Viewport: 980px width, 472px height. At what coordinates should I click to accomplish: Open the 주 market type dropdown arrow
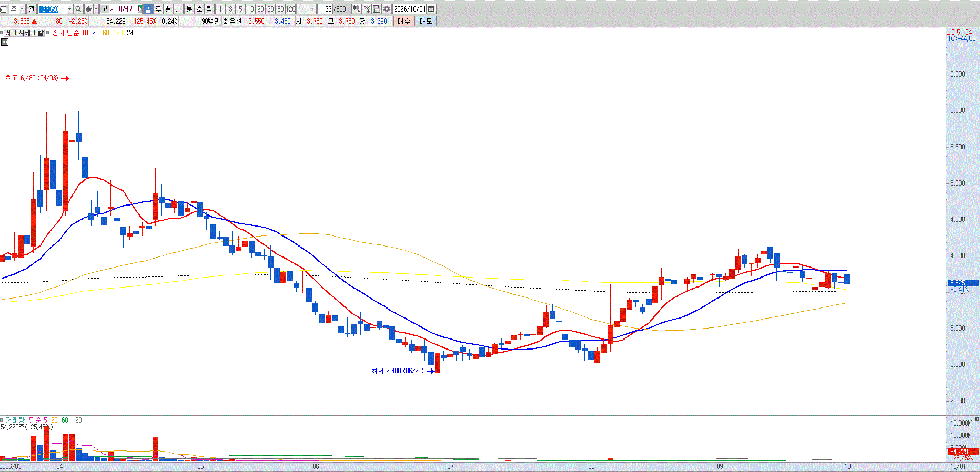[22, 9]
